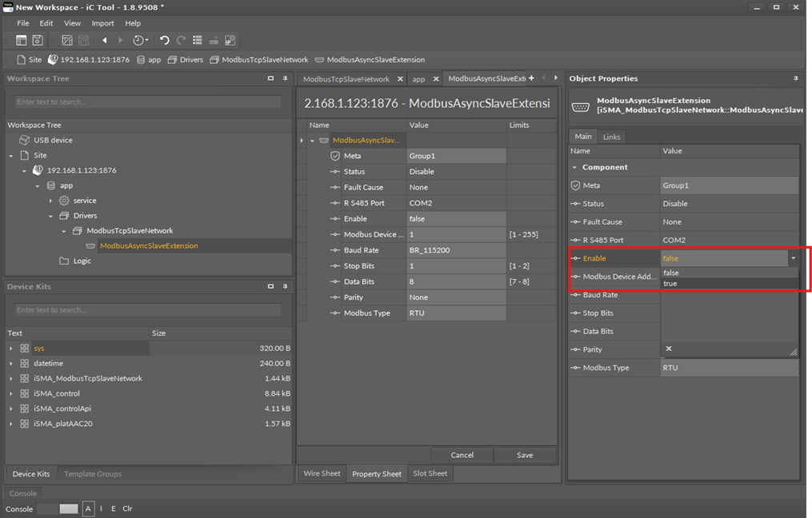Select 'true' in the Enable dropdown list
Image resolution: width=812 pixels, height=518 pixels.
670,284
